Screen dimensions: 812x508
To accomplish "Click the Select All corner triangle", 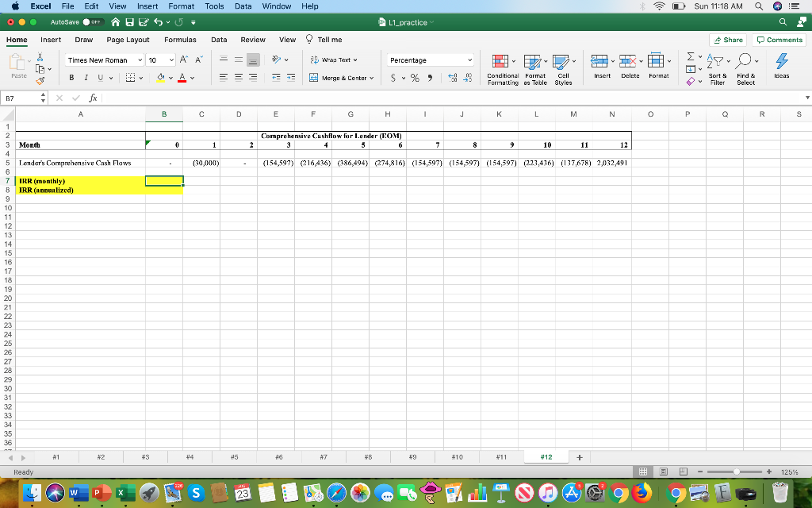I will click(x=7, y=114).
